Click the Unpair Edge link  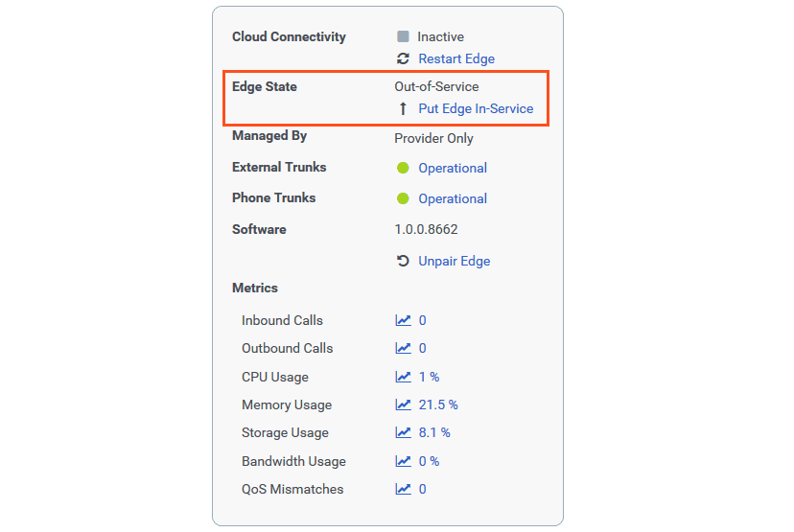click(454, 261)
